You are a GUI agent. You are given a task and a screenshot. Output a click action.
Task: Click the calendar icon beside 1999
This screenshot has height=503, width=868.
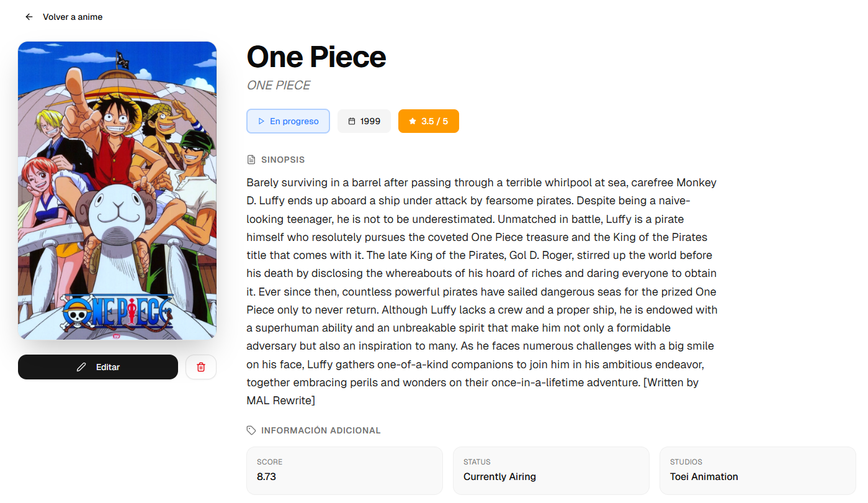pyautogui.click(x=352, y=121)
